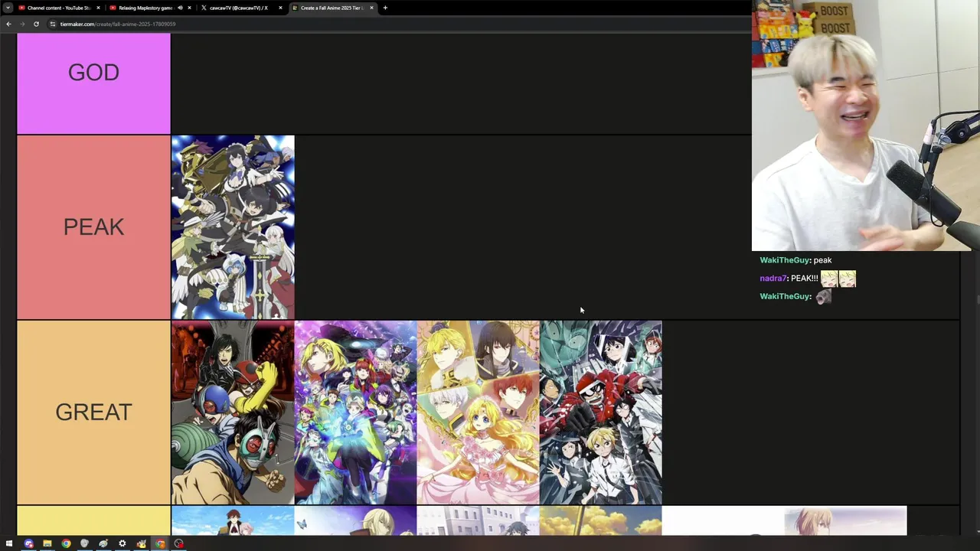The height and width of the screenshot is (551, 980).
Task: Close the Channel content tab
Action: pyautogui.click(x=98, y=8)
